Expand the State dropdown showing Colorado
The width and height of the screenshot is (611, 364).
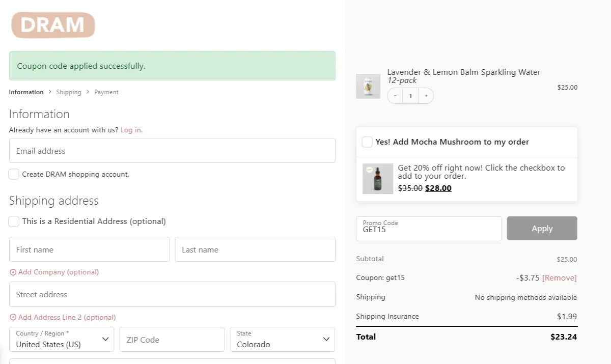pyautogui.click(x=283, y=340)
